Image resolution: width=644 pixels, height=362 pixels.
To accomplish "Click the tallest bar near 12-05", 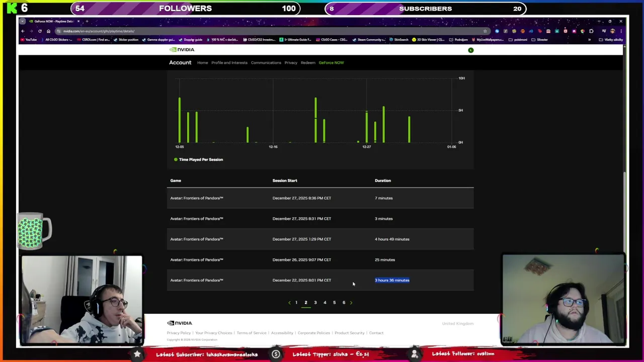I will (x=179, y=120).
